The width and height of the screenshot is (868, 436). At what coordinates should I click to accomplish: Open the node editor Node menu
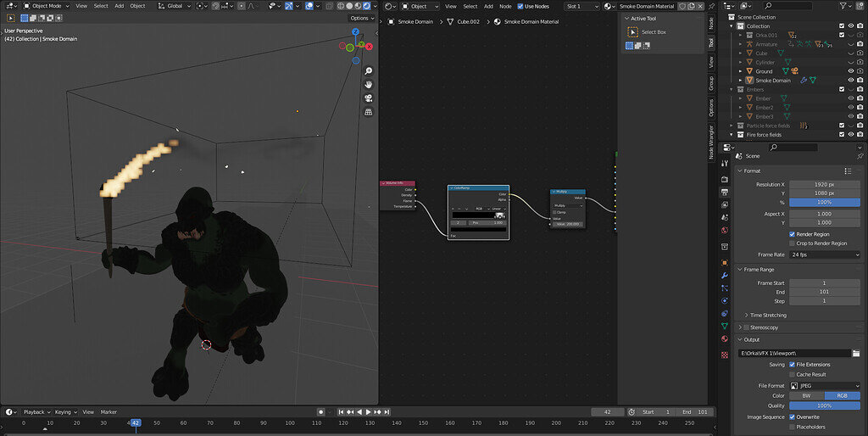tap(505, 6)
